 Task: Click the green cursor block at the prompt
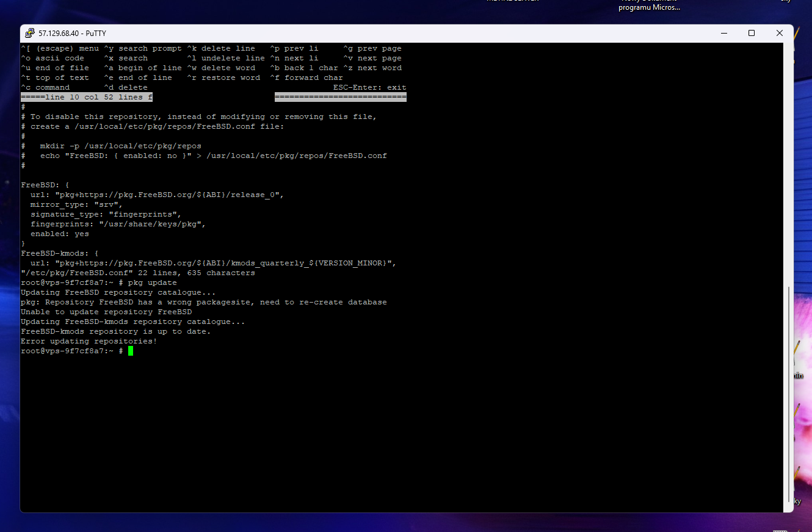[131, 351]
